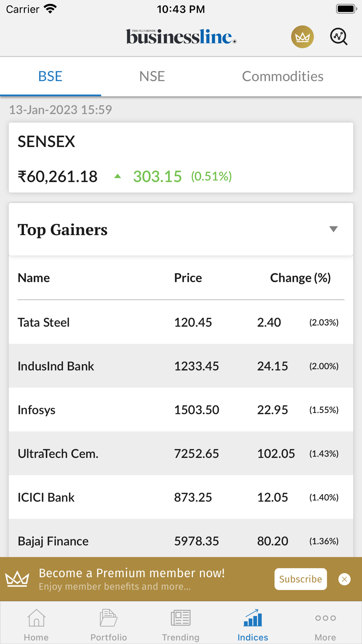This screenshot has height=644, width=362.
Task: Open the Portfolio folder icon
Action: [x=108, y=618]
